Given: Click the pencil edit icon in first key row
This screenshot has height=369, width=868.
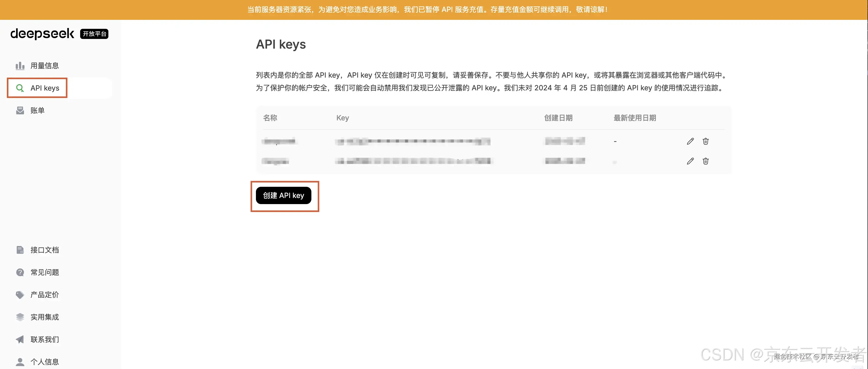Looking at the screenshot, I should (690, 141).
